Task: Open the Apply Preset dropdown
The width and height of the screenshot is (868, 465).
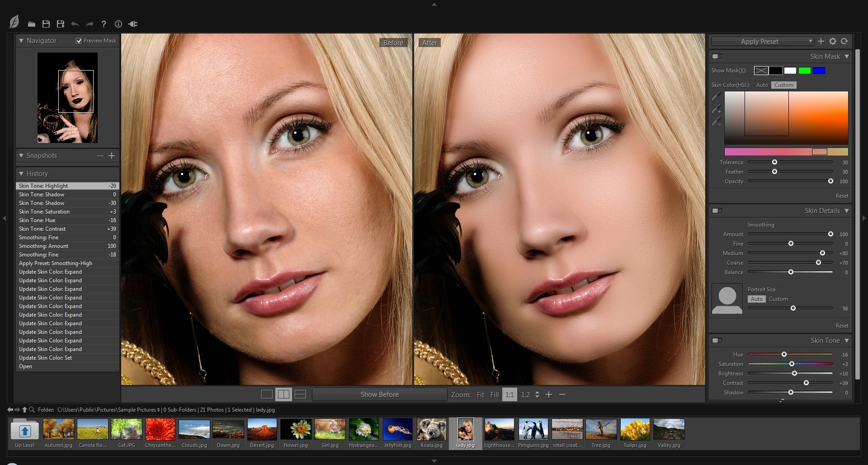Action: [x=761, y=41]
